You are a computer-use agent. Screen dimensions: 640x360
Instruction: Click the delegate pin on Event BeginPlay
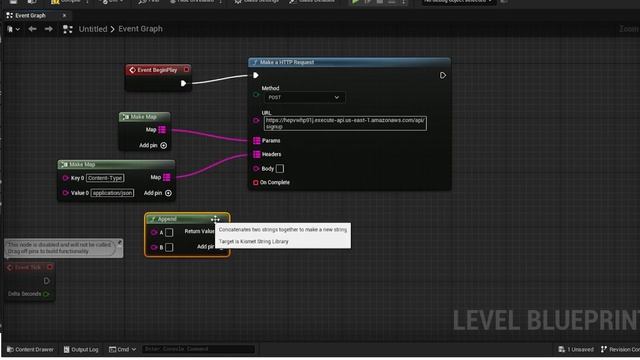[x=186, y=70]
